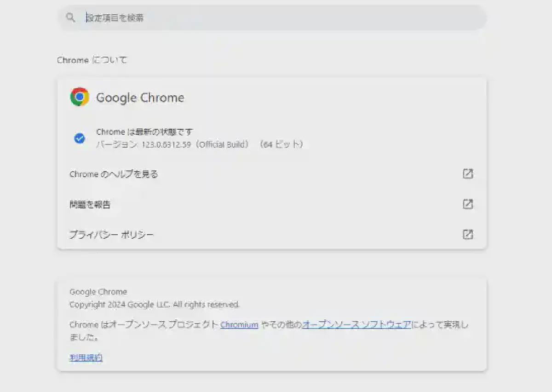Click the blue up-to-date checkmark icon

[x=80, y=138]
